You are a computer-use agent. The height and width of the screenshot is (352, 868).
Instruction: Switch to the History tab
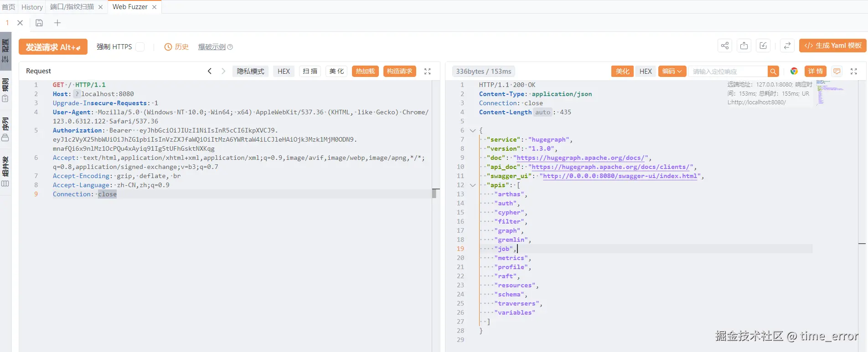32,7
